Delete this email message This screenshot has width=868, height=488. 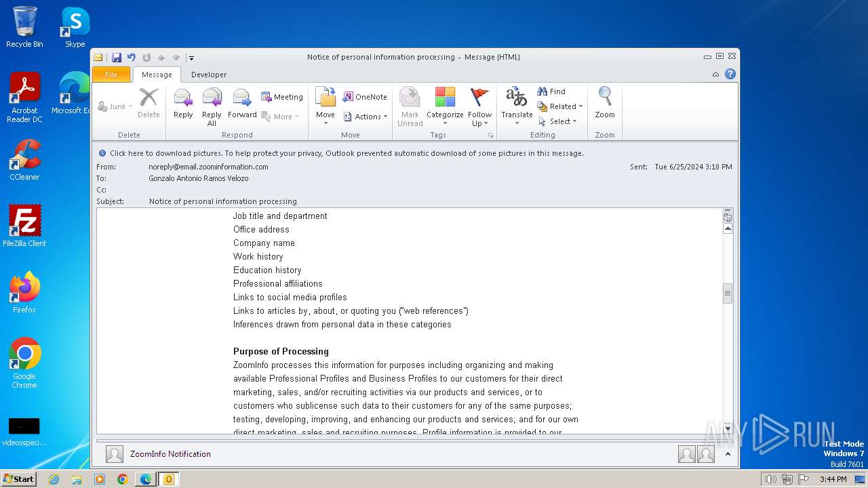coord(149,104)
